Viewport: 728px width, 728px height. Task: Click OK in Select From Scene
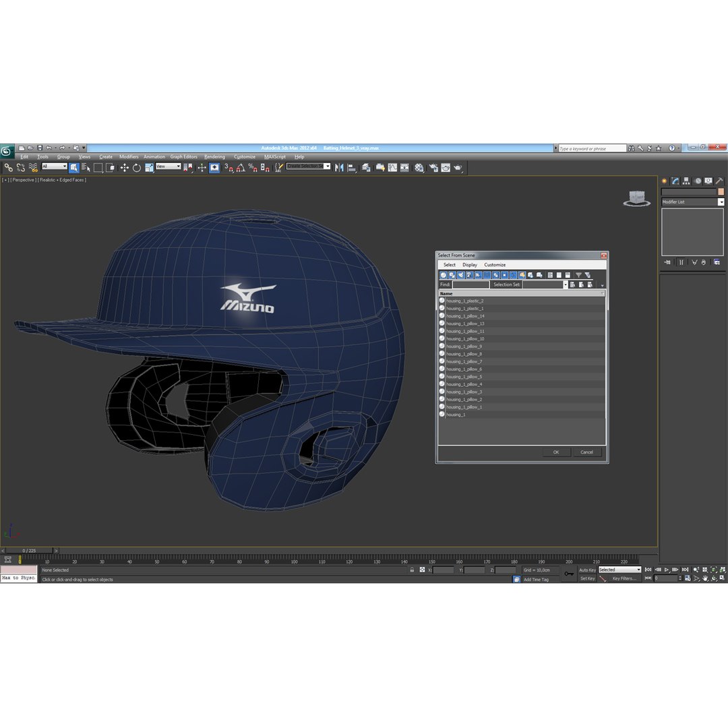(x=556, y=452)
